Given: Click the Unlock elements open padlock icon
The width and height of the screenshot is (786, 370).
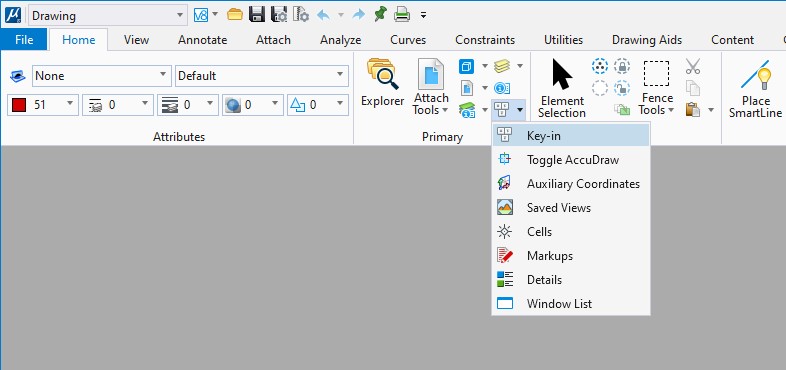Looking at the screenshot, I should pyautogui.click(x=622, y=88).
